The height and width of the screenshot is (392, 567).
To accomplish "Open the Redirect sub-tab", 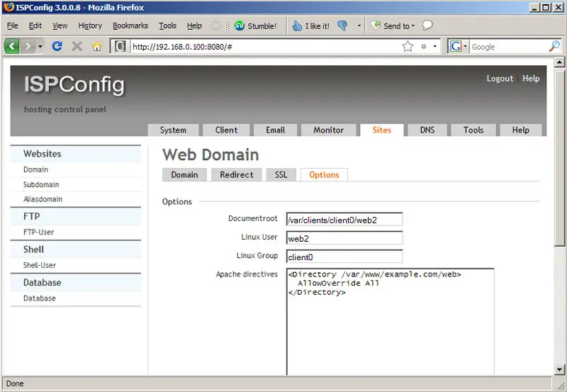I will coord(237,174).
